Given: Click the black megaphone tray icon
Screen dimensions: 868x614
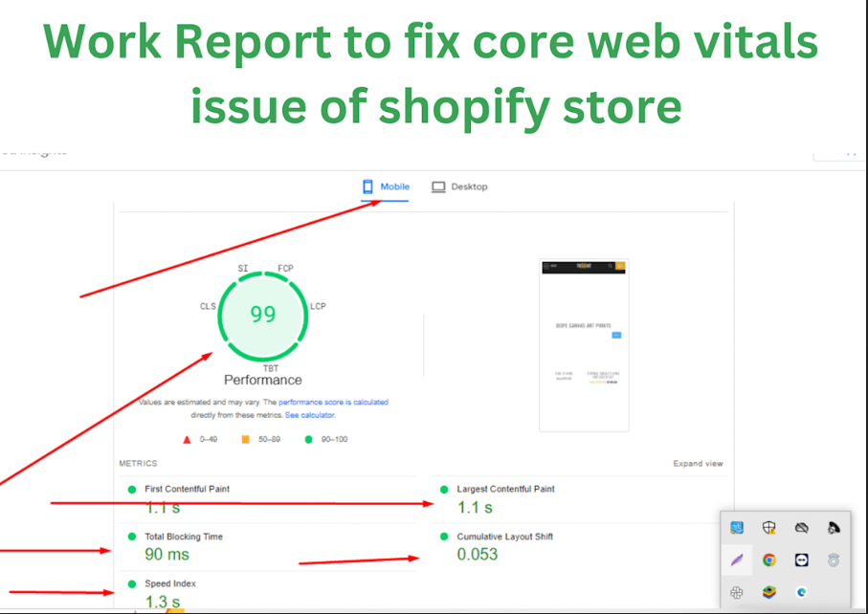Looking at the screenshot, I should point(834,528).
